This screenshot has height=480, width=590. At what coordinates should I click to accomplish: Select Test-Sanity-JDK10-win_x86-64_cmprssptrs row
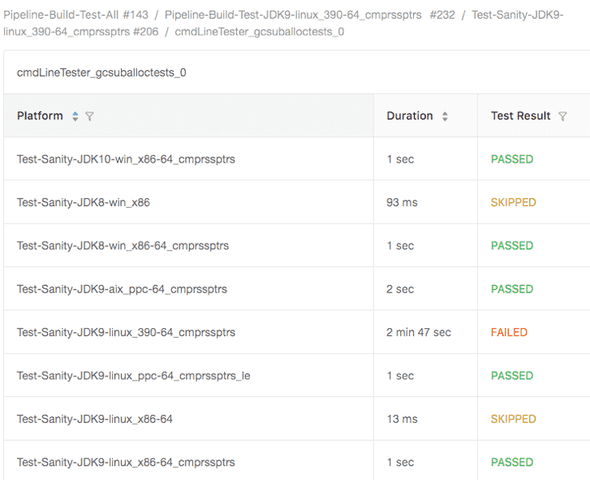[297, 159]
